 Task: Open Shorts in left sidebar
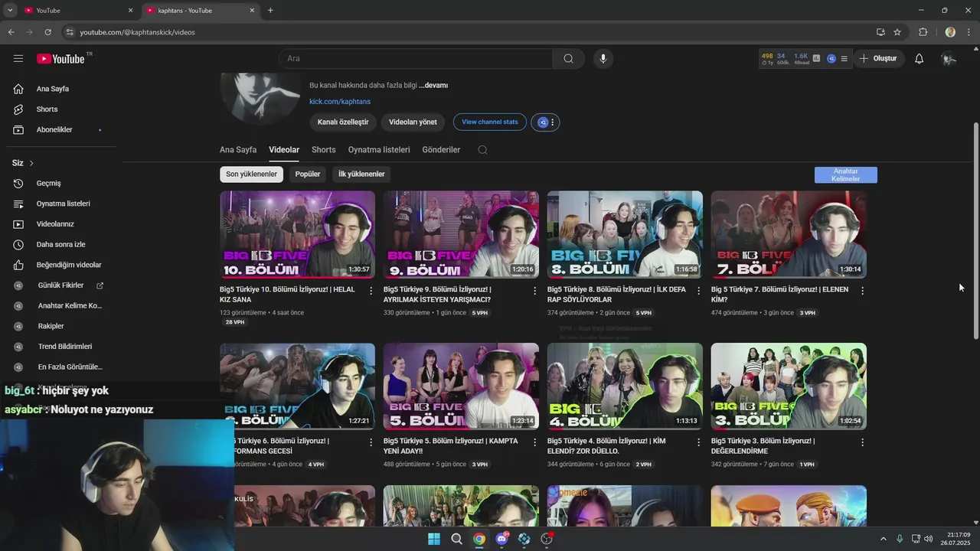tap(61, 109)
